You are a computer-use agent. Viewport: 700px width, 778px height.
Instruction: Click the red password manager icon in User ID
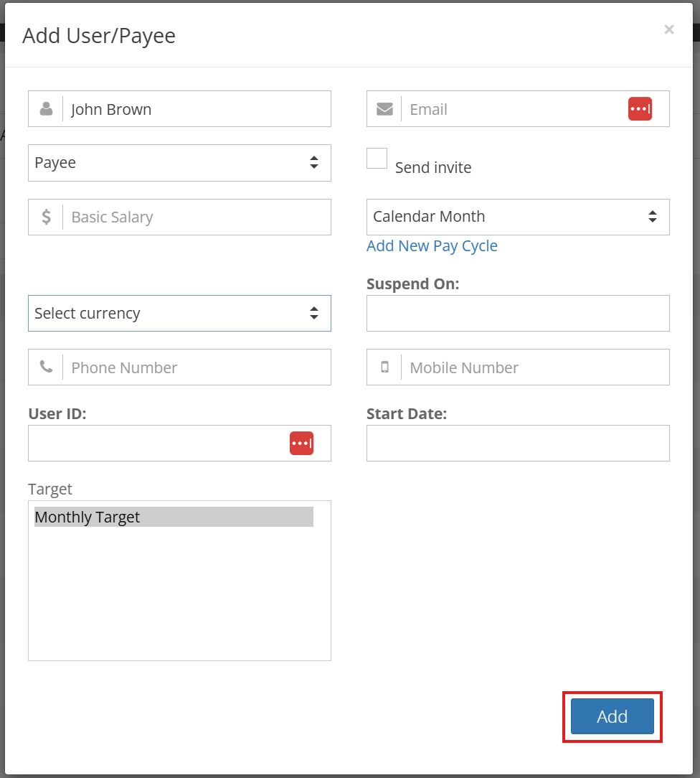(301, 443)
